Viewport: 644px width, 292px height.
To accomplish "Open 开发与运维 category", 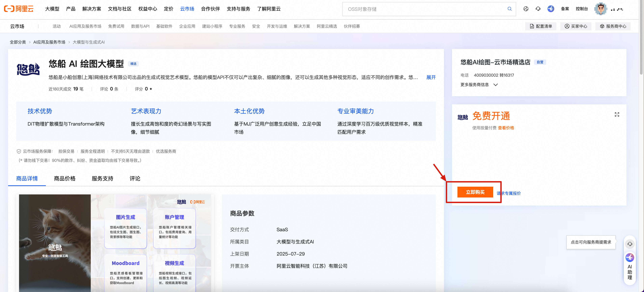I will pos(277,26).
